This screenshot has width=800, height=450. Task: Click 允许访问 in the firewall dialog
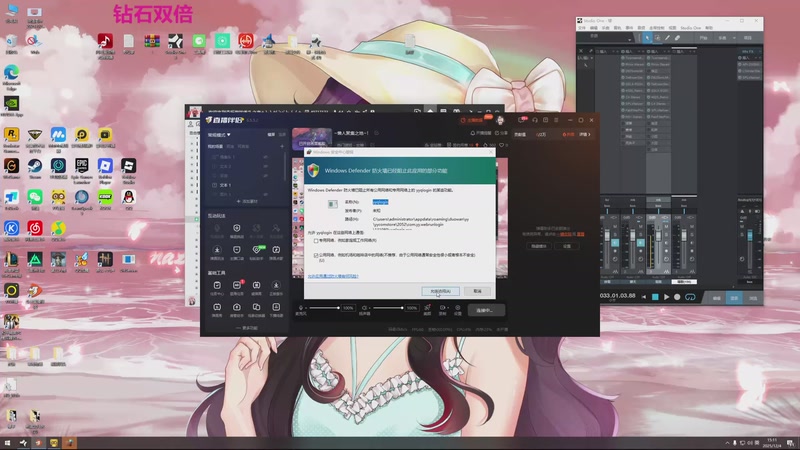pyautogui.click(x=440, y=291)
